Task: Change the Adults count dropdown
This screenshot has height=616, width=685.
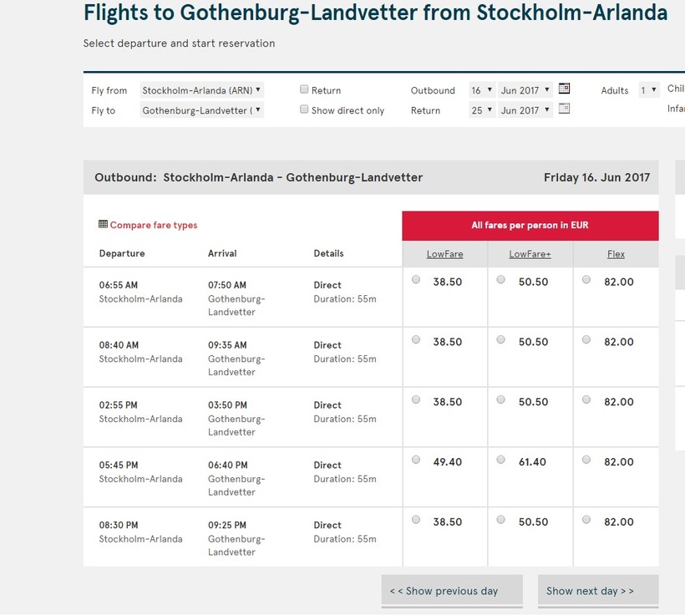Action: [649, 89]
